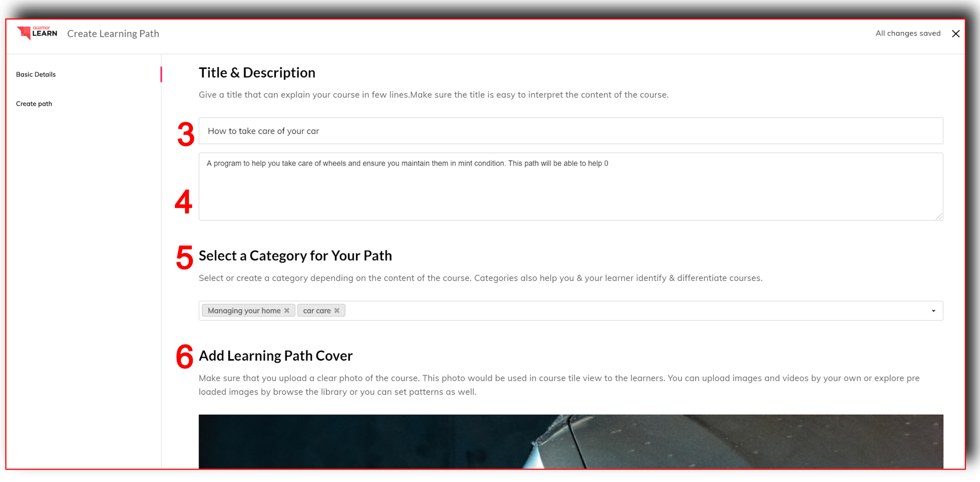Click the "car care" tag label

pyautogui.click(x=317, y=311)
